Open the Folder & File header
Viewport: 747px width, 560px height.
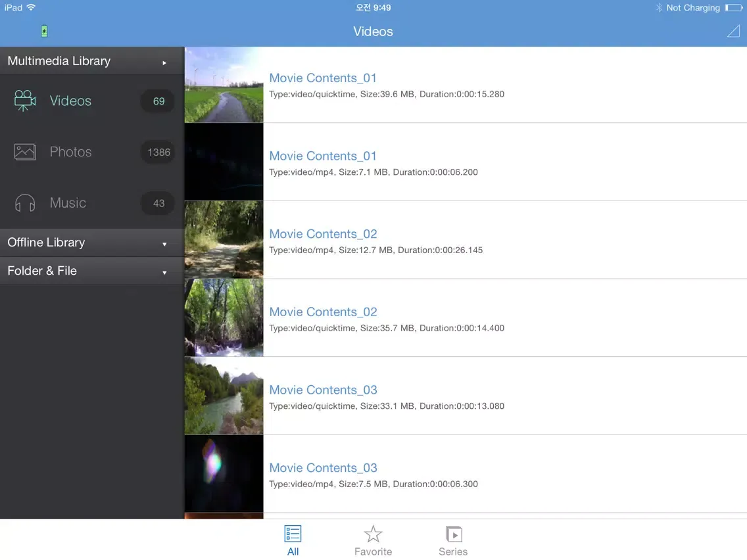pos(92,271)
